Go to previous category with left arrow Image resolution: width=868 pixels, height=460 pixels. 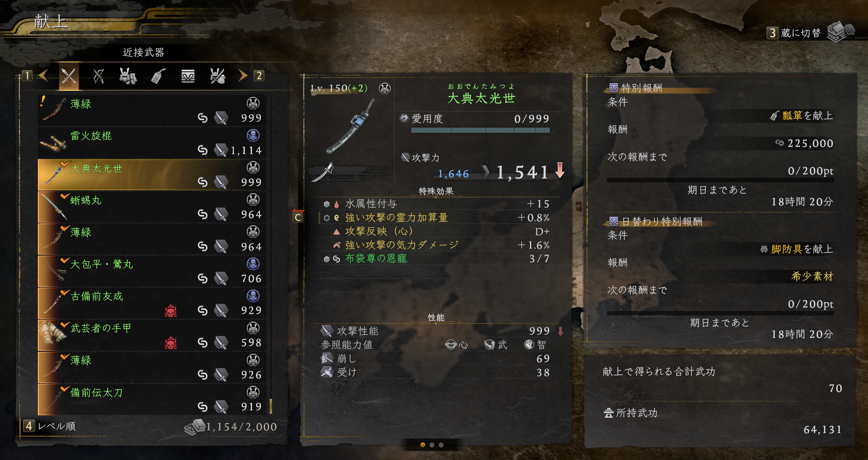click(43, 75)
